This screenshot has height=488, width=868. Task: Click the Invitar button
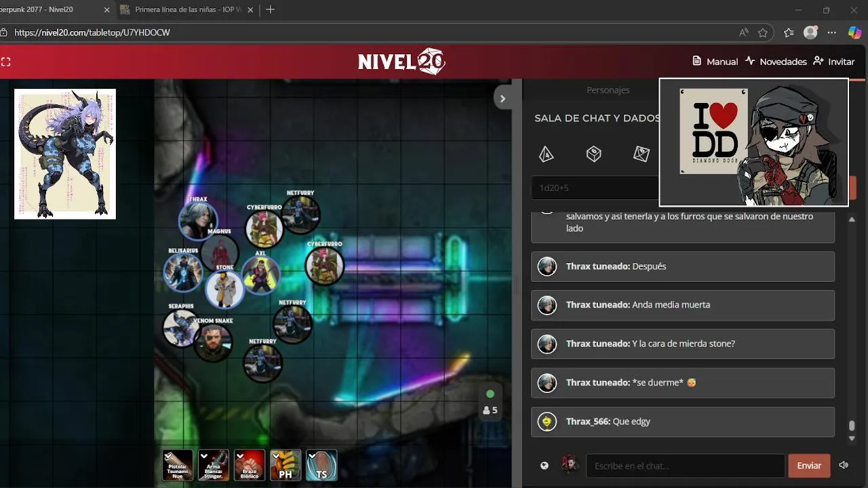(x=834, y=61)
